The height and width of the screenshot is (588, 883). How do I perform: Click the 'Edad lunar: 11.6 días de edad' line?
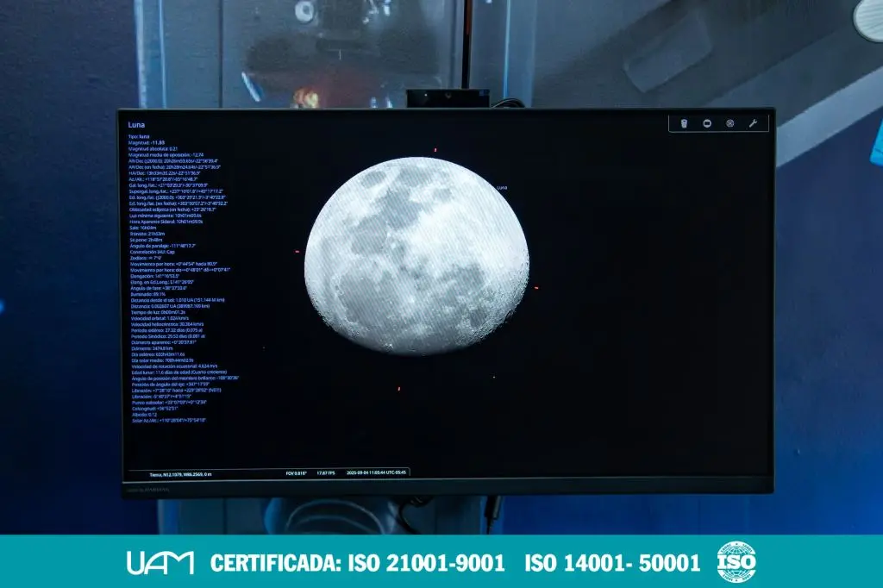(x=179, y=372)
